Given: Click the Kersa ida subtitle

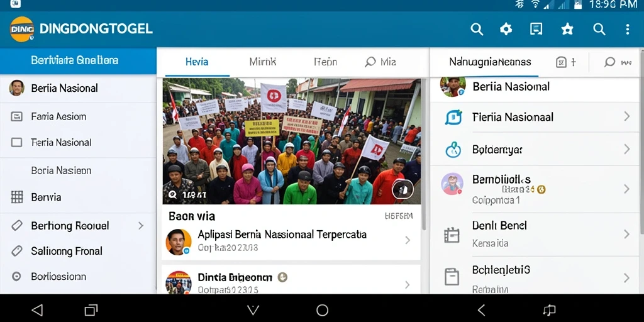Looking at the screenshot, I should point(490,243).
